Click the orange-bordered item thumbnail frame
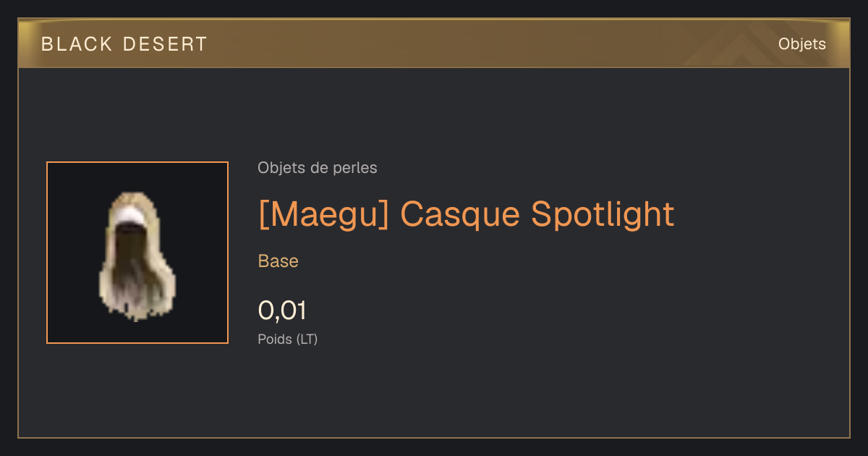The width and height of the screenshot is (868, 456). tap(137, 253)
